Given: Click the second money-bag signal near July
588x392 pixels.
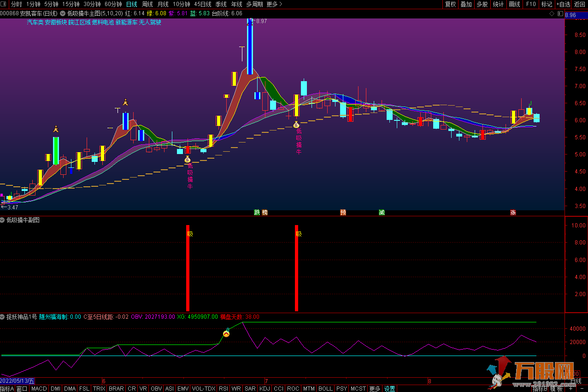Looking at the screenshot, I should 296,124.
